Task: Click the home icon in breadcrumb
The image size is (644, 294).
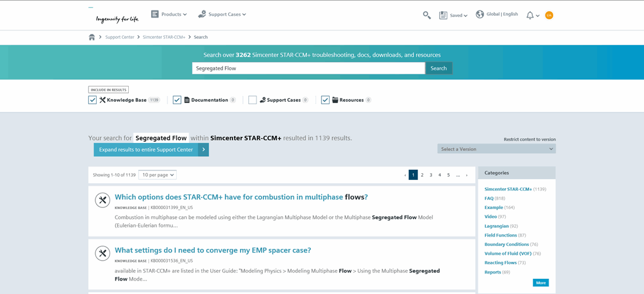Action: (92, 37)
